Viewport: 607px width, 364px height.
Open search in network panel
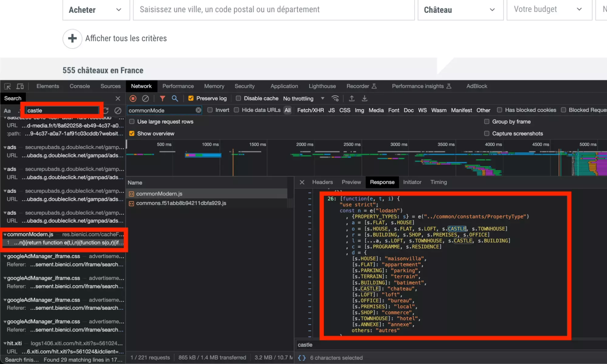175,98
